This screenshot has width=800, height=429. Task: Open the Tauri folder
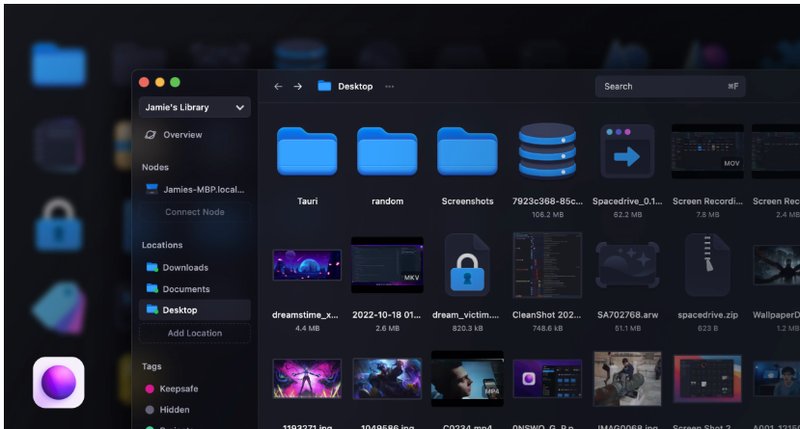pos(307,151)
